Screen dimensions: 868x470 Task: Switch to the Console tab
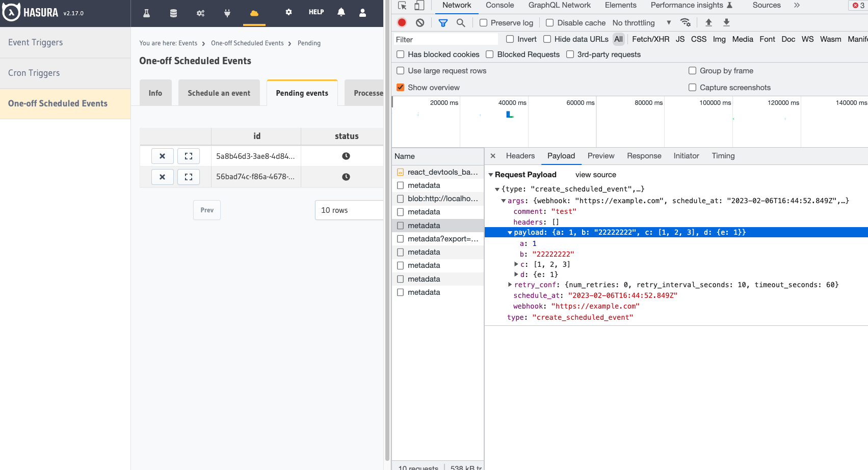(499, 5)
